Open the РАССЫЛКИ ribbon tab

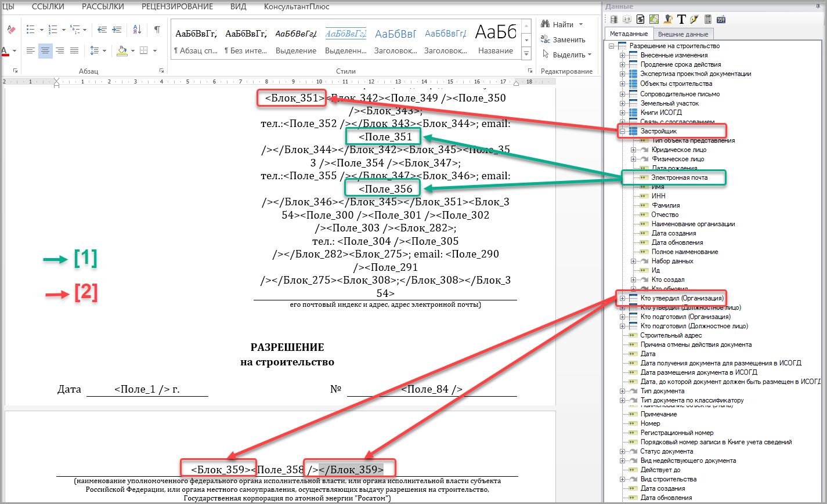coord(103,7)
